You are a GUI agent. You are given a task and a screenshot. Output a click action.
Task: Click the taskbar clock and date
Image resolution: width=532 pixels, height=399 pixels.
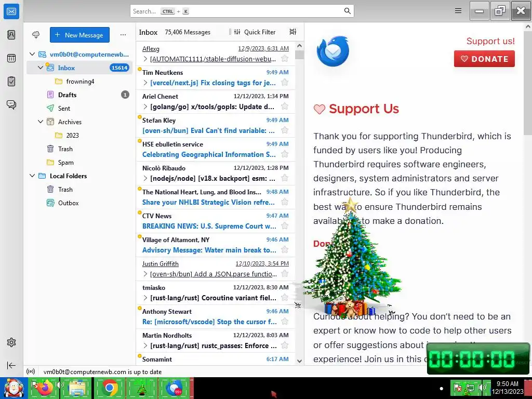508,388
